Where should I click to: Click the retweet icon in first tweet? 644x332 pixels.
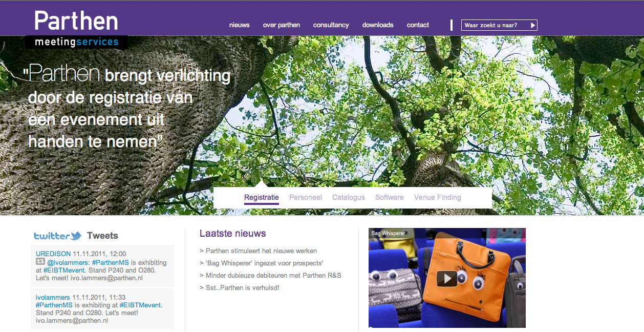point(40,262)
